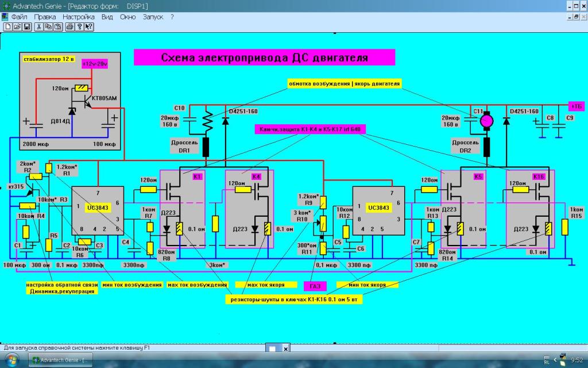Save the form using the floppy disk icon
This screenshot has height=368, width=588.
tap(26, 26)
